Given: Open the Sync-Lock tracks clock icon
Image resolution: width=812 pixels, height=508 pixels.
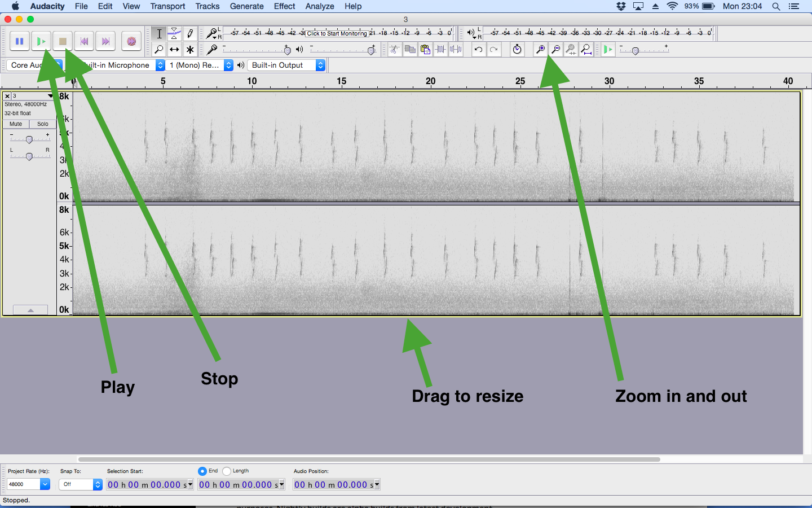Looking at the screenshot, I should pyautogui.click(x=517, y=50).
